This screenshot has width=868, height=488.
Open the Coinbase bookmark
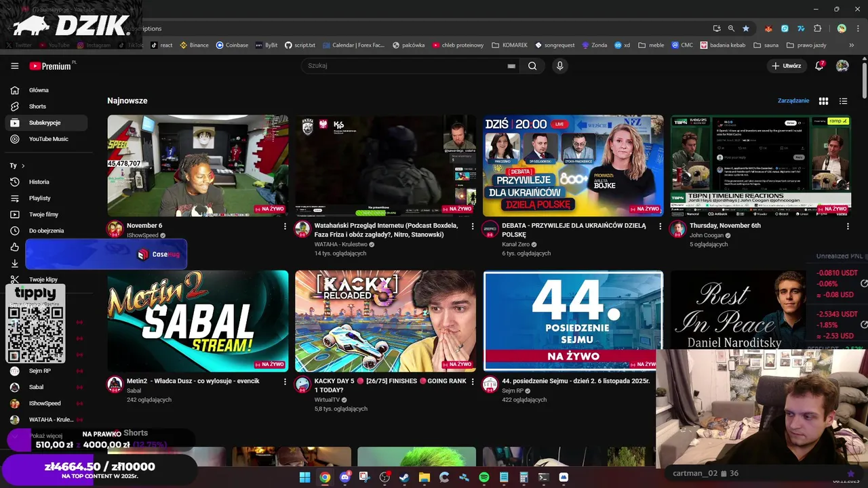232,45
